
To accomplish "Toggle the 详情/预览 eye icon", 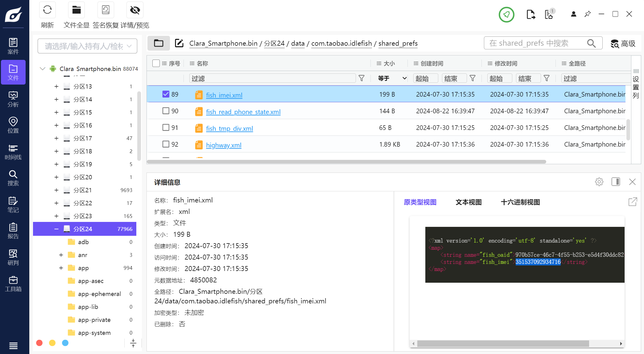I will tap(135, 10).
